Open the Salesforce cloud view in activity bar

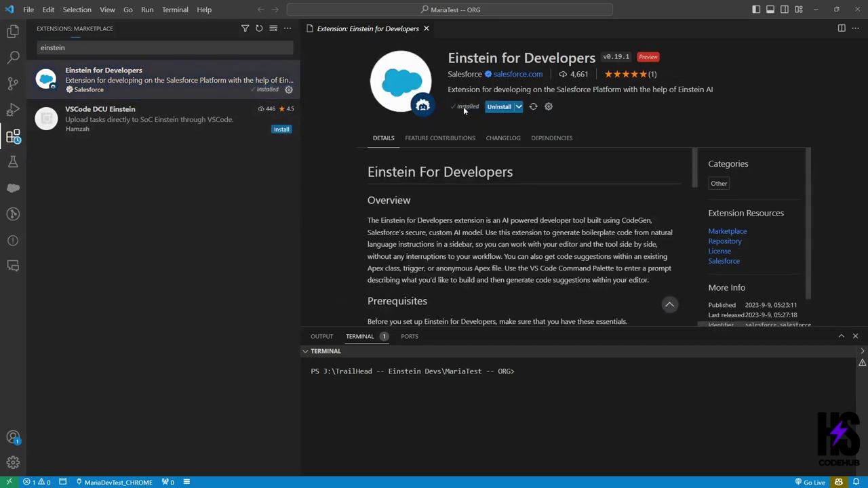pyautogui.click(x=13, y=188)
